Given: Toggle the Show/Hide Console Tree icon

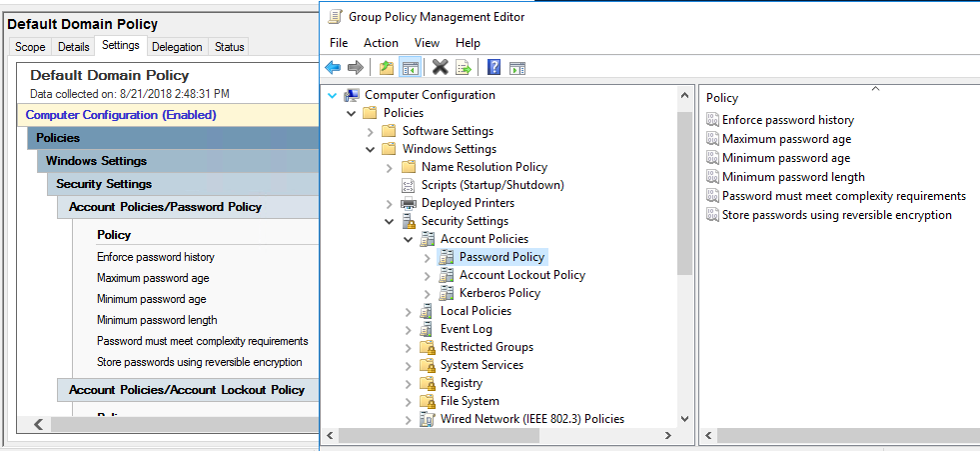Looking at the screenshot, I should point(410,67).
